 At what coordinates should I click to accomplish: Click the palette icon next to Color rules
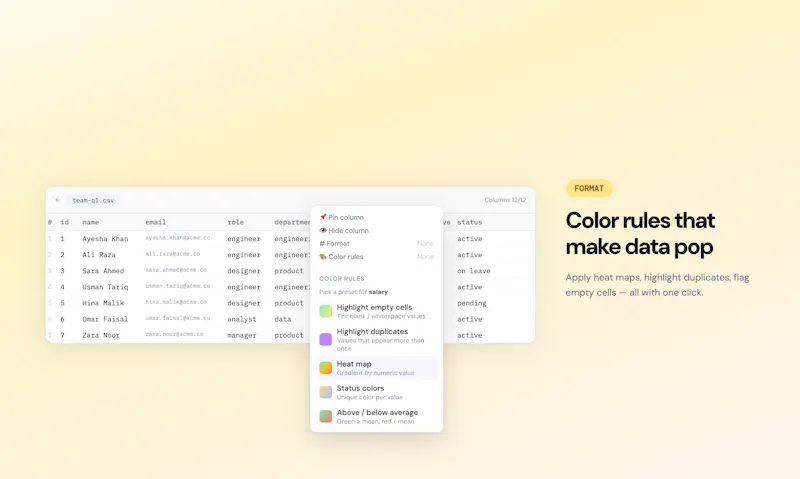point(323,257)
